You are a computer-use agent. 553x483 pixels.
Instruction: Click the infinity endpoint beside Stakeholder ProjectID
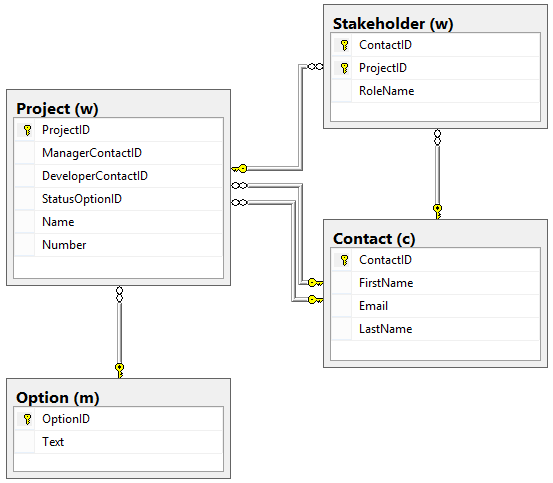click(315, 66)
